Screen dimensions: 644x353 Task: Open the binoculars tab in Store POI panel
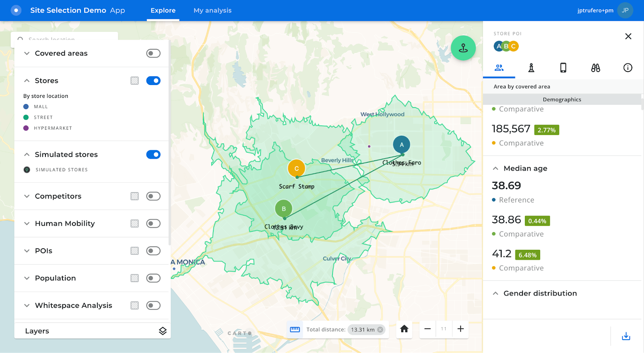tap(595, 68)
